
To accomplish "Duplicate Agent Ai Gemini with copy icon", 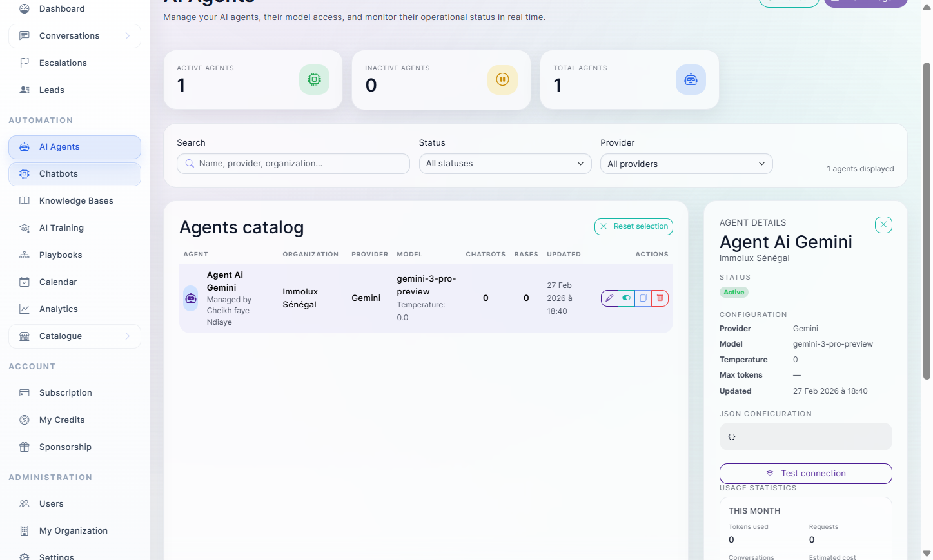I will click(x=643, y=298).
